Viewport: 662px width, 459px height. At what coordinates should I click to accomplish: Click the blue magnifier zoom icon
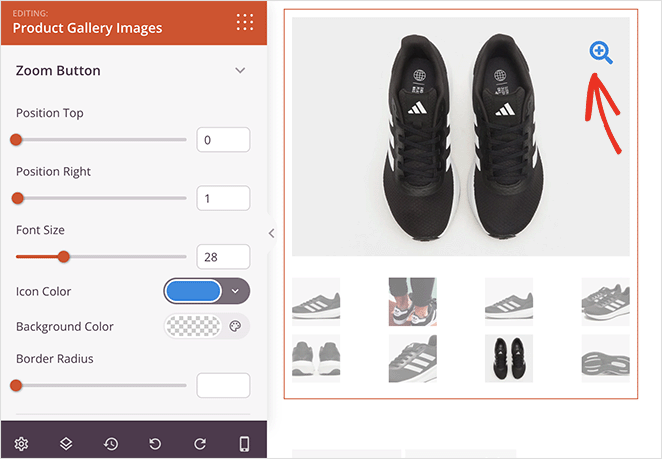[x=601, y=53]
